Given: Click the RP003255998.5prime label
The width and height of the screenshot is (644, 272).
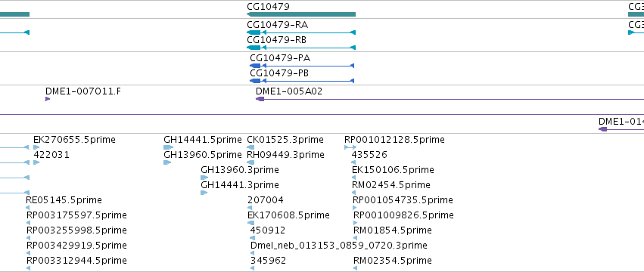Looking at the screenshot, I should click(76, 230).
